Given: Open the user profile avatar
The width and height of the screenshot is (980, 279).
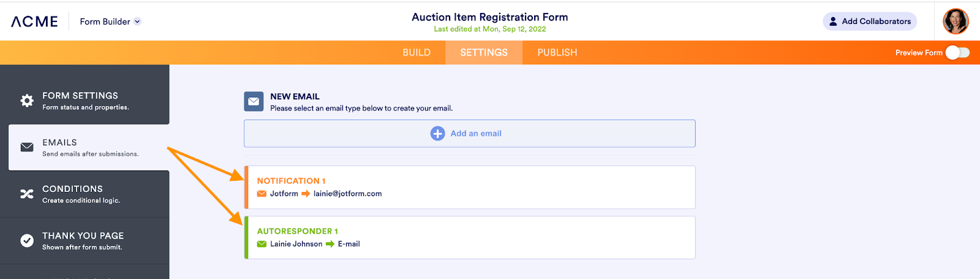Looking at the screenshot, I should (956, 21).
